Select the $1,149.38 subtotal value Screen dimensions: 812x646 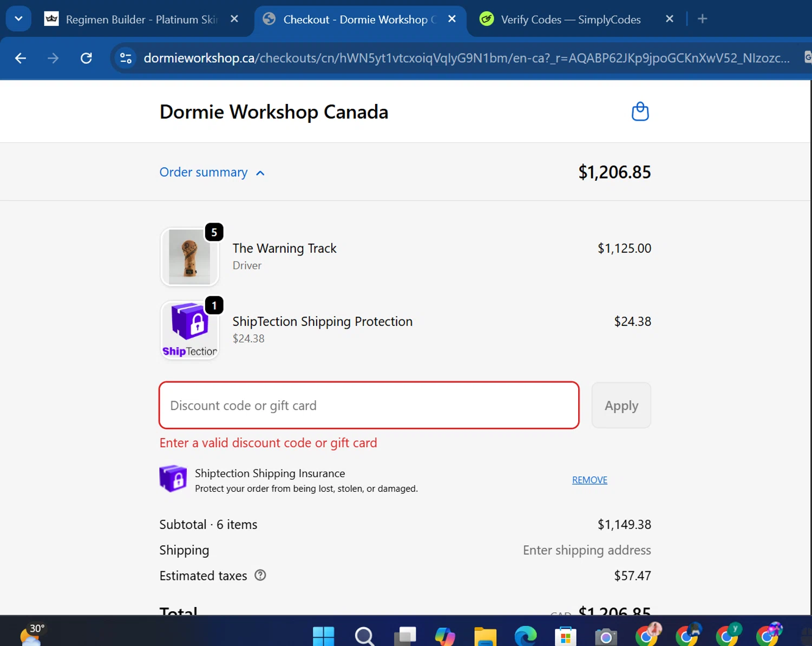click(624, 525)
